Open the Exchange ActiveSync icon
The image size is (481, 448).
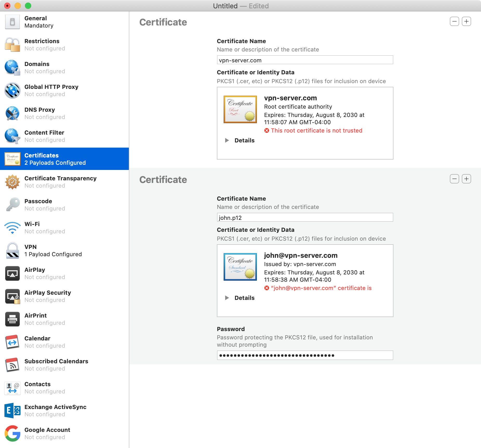click(12, 411)
